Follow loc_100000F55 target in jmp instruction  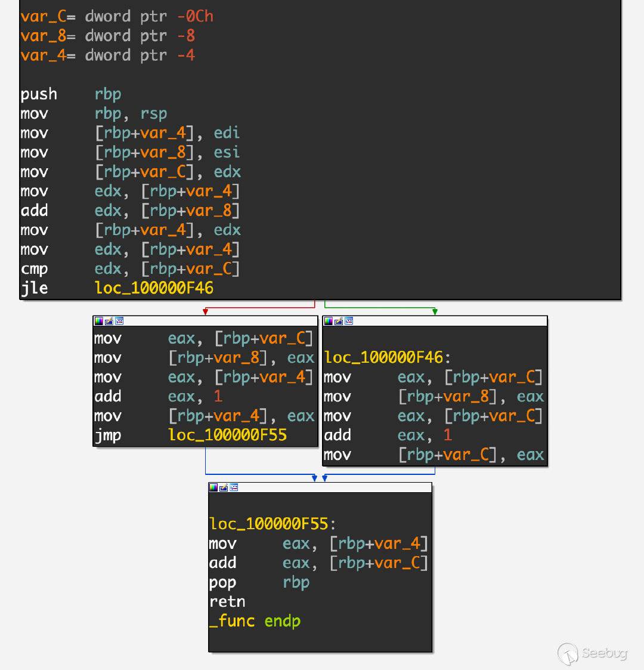click(227, 435)
